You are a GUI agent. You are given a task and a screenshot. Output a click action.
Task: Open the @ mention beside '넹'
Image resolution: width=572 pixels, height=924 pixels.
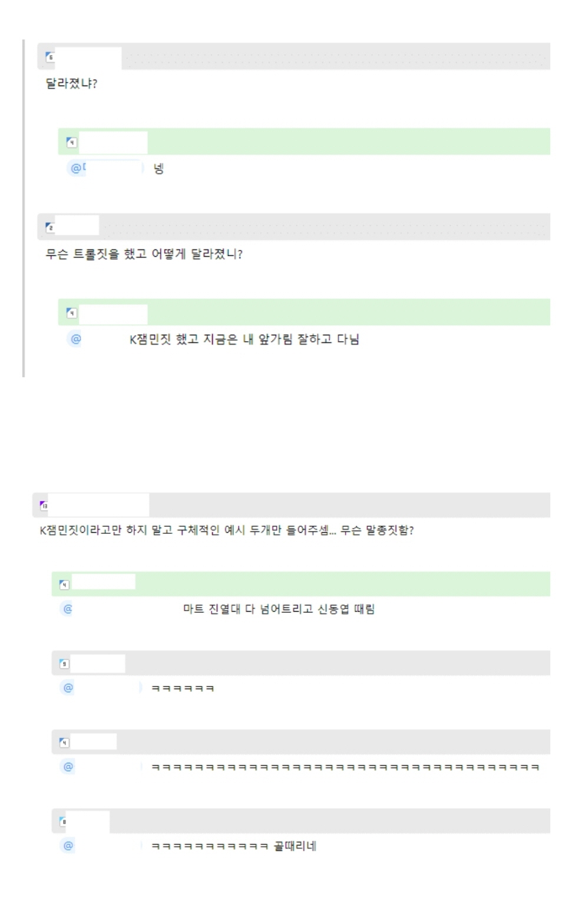click(76, 169)
